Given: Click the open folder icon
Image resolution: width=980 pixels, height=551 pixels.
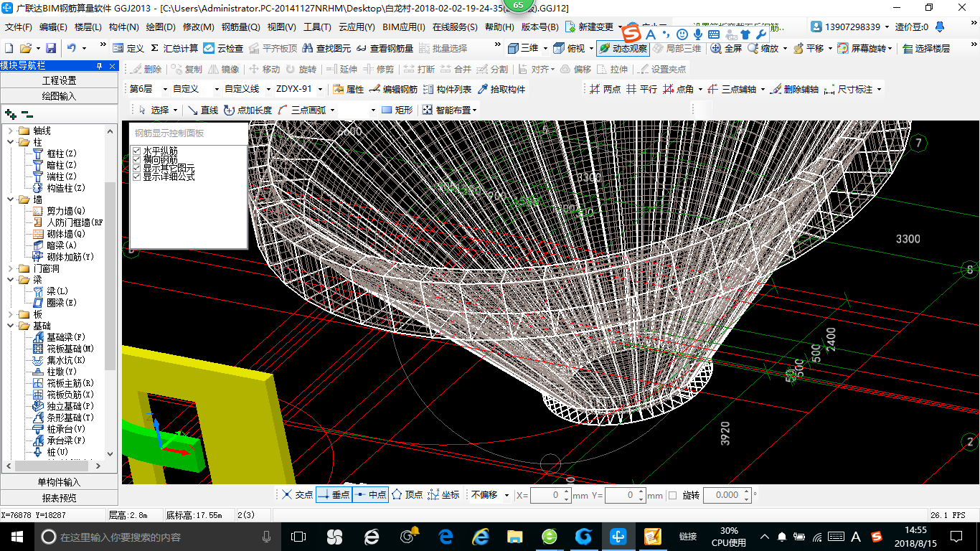Looking at the screenshot, I should 25,48.
